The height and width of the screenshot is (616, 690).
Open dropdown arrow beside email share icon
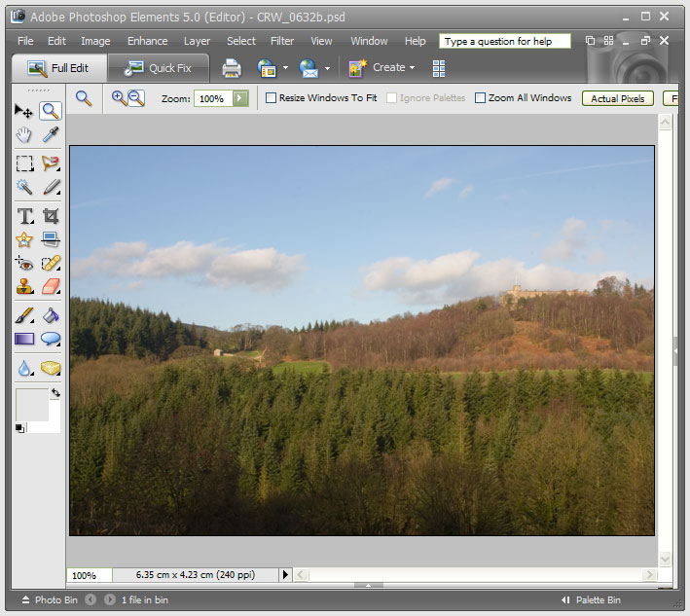pos(327,68)
